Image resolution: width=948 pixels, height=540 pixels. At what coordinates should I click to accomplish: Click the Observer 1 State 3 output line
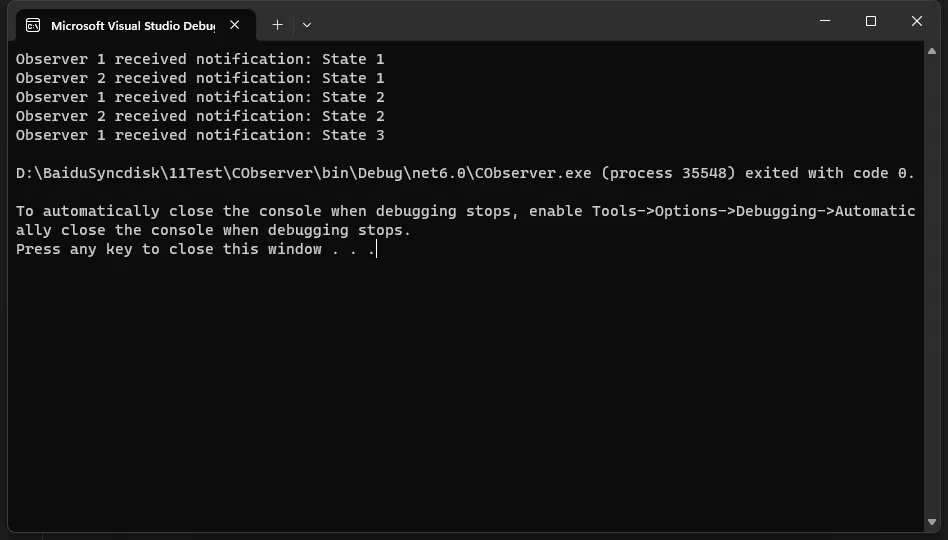200,135
